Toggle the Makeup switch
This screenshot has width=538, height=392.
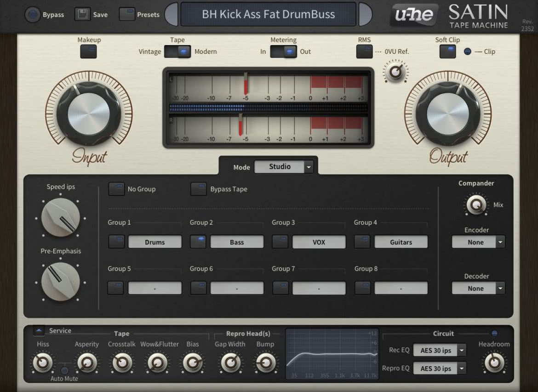click(89, 52)
